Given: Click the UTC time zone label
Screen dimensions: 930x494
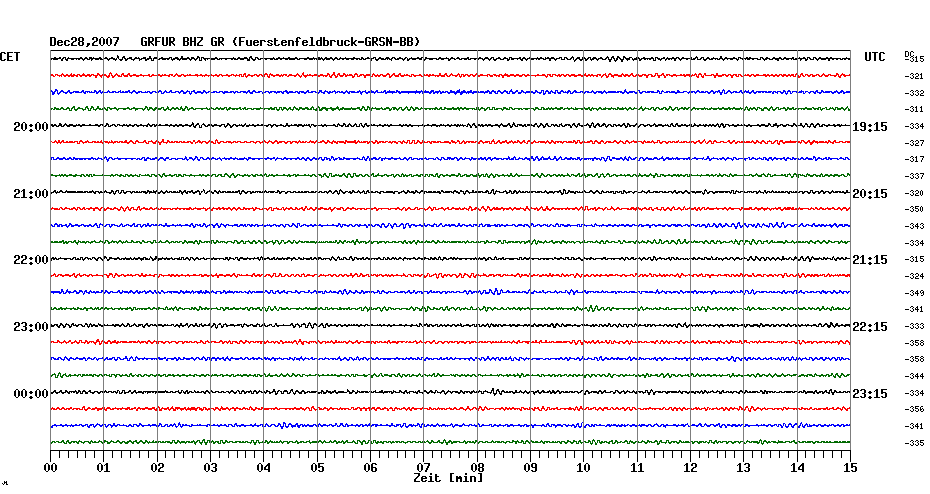Looking at the screenshot, I should click(x=875, y=57).
